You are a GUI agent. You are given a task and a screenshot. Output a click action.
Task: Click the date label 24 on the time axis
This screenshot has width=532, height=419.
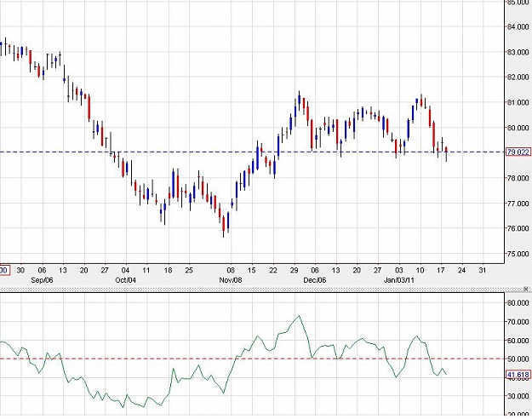(x=461, y=270)
